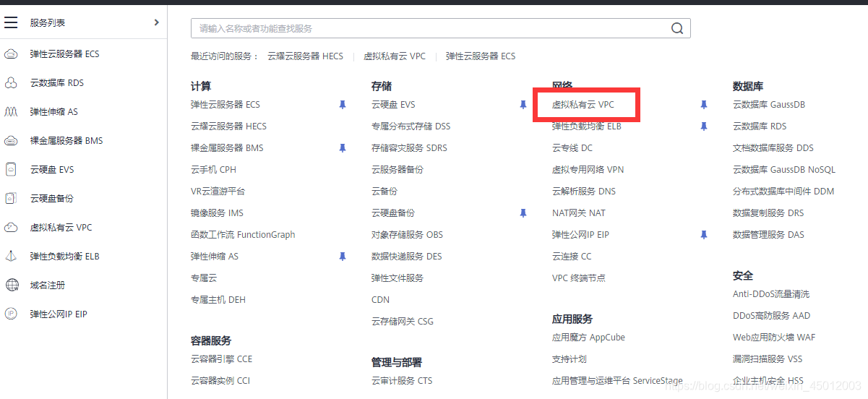Open 云容器引擎 CCE
Viewport: 868px width, 399px height.
[x=221, y=359]
